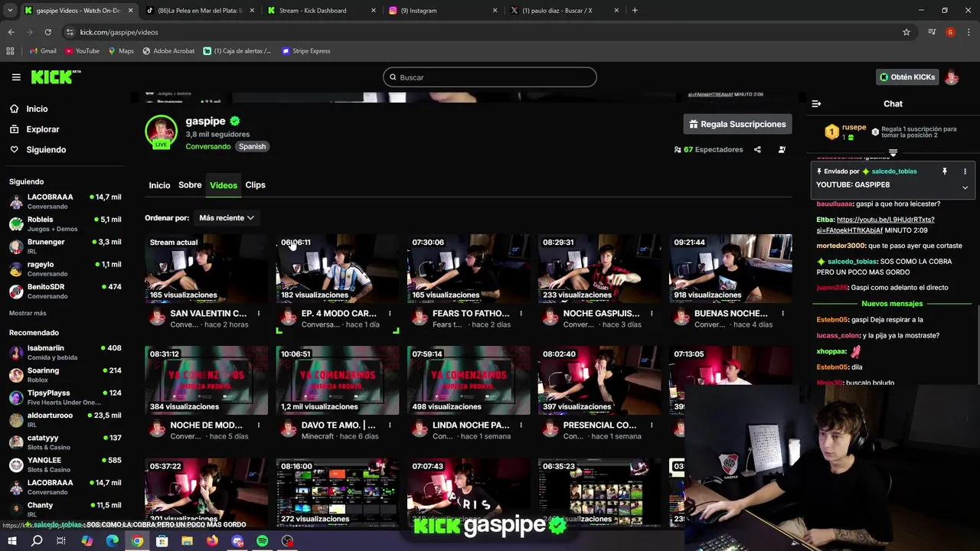Click Mostrar más in sidebar
The height and width of the screenshot is (551, 980).
[x=28, y=313]
